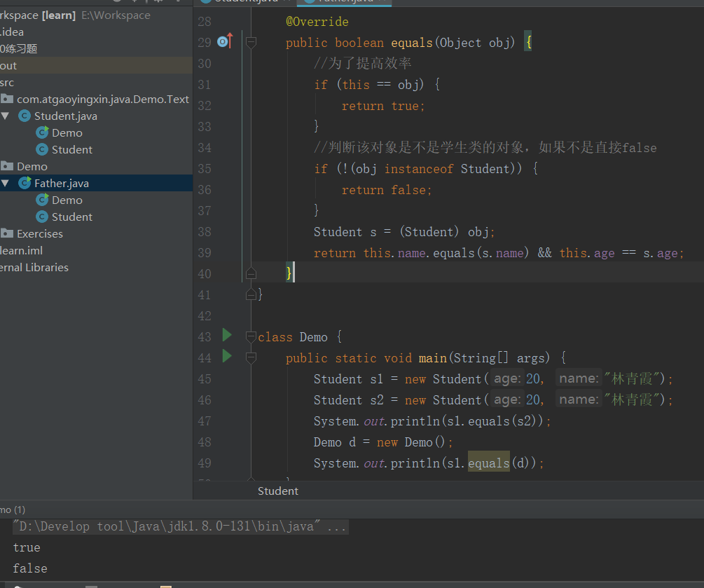Image resolution: width=704 pixels, height=588 pixels.
Task: Click the Student breadcrumb below the editor
Action: point(277,491)
